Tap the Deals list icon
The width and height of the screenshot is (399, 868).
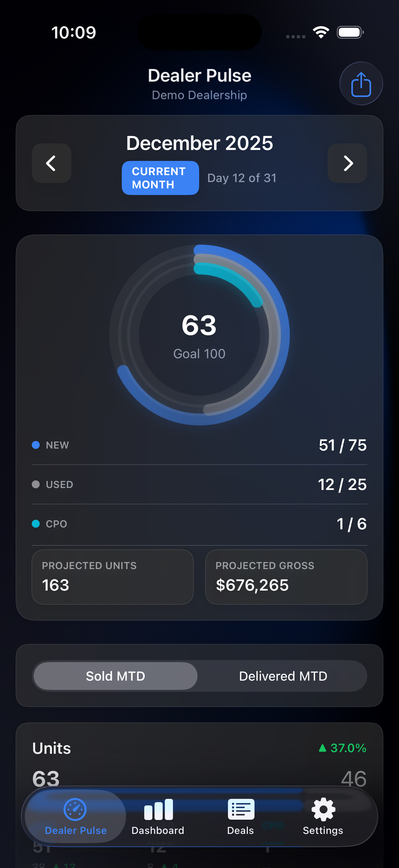[240, 810]
